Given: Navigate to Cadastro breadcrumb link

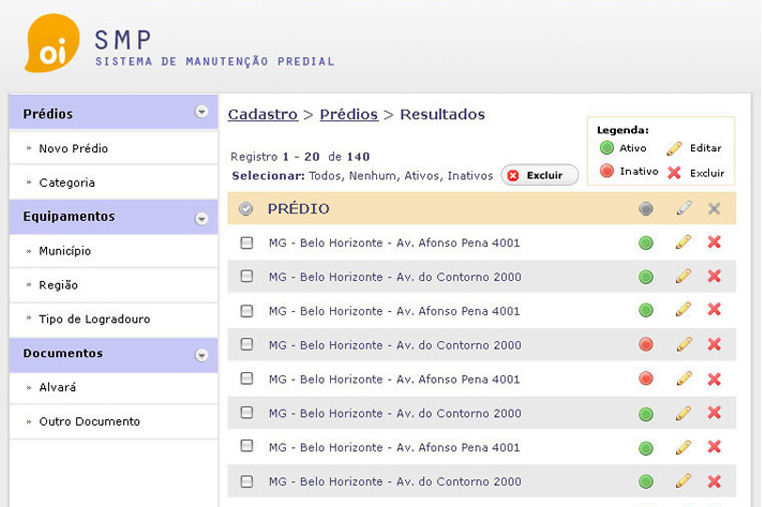Looking at the screenshot, I should click(x=262, y=114).
